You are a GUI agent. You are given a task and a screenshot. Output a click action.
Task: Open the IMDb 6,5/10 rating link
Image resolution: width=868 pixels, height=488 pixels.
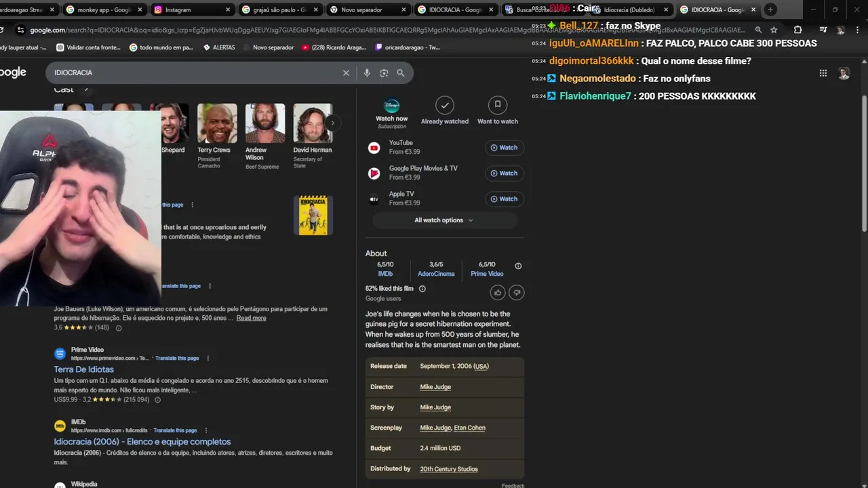[385, 274]
